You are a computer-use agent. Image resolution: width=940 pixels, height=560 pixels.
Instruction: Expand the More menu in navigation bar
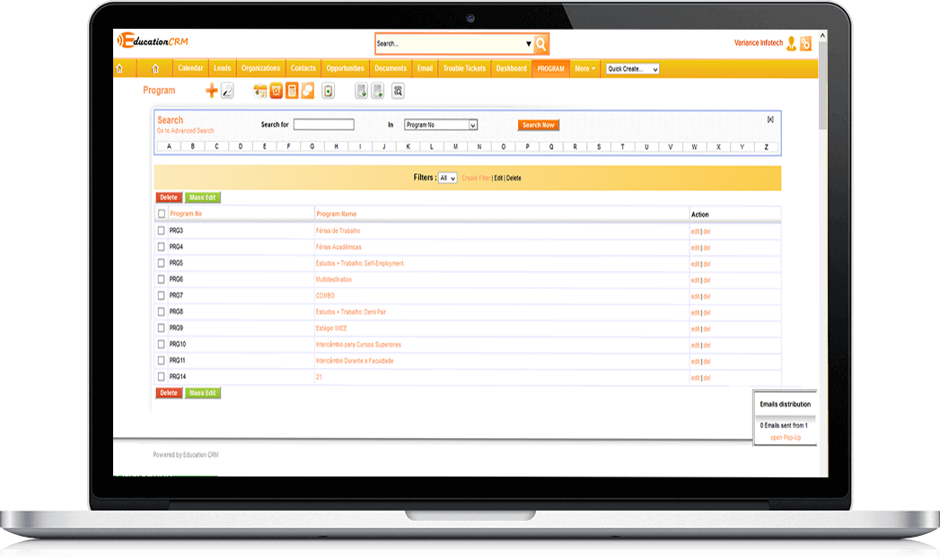pos(585,69)
